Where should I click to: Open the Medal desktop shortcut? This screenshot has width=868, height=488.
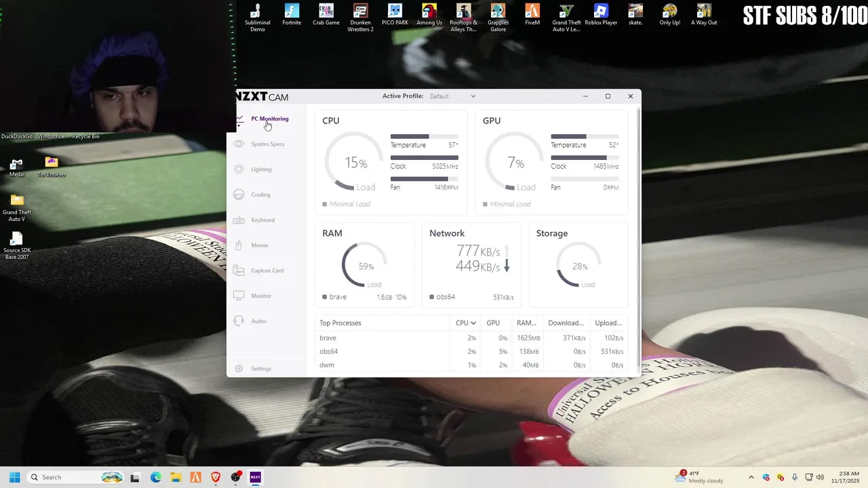click(x=17, y=167)
